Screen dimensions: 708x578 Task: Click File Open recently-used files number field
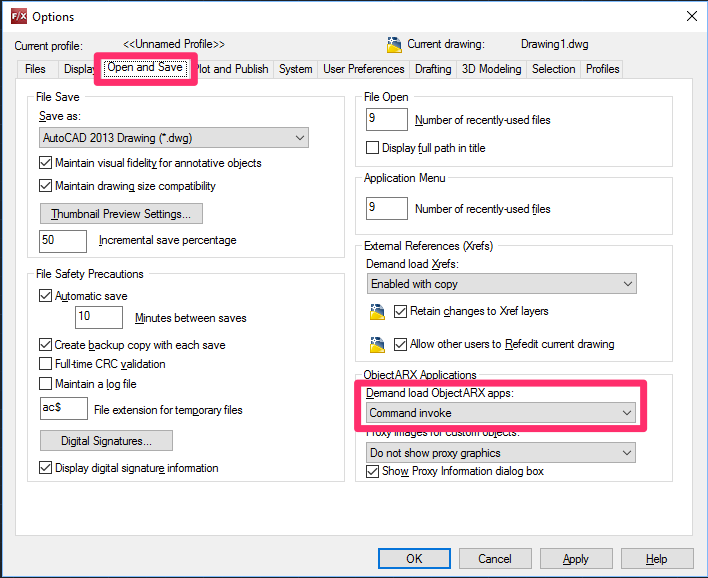click(387, 119)
